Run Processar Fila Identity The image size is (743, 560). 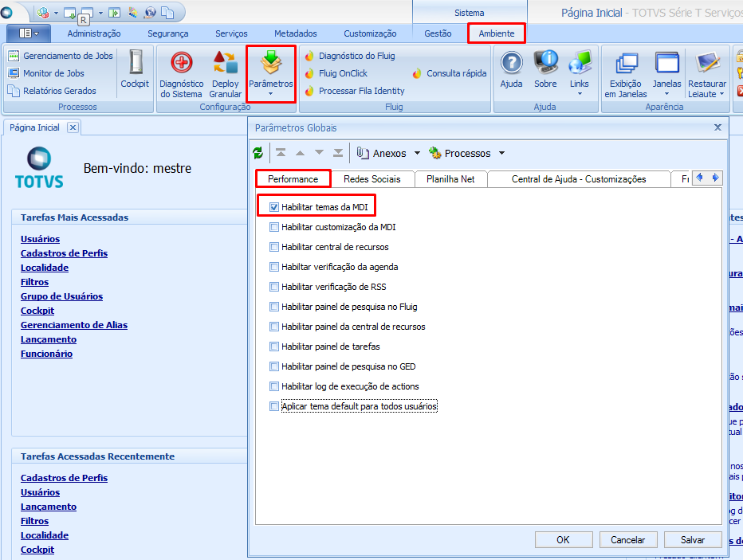tap(355, 91)
